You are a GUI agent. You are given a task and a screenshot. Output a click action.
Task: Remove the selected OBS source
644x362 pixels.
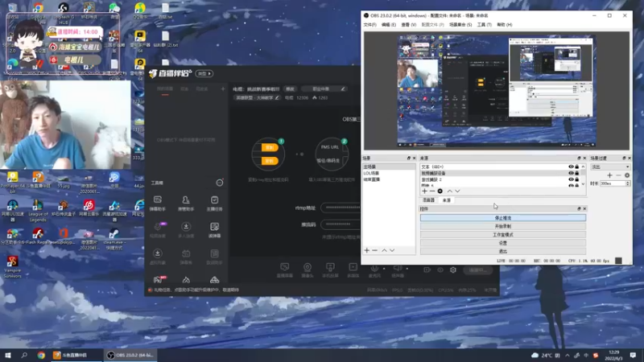pos(432,191)
